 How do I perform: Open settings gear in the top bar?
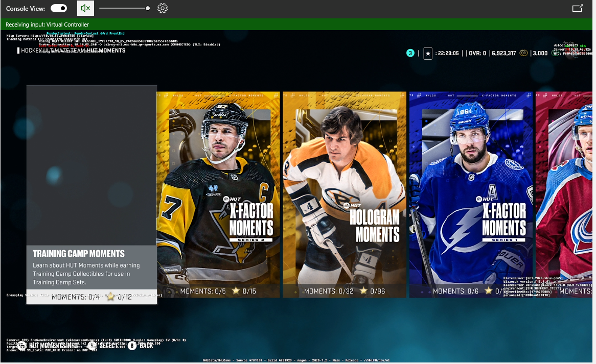[163, 8]
